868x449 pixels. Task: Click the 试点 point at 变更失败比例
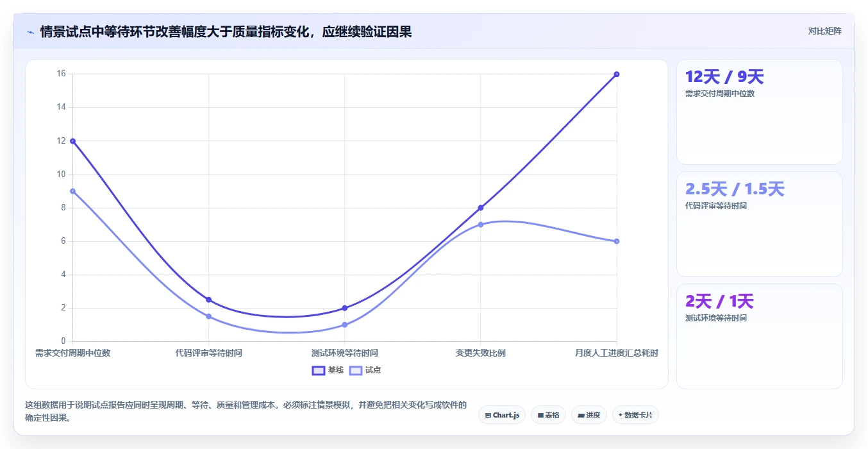coord(480,224)
